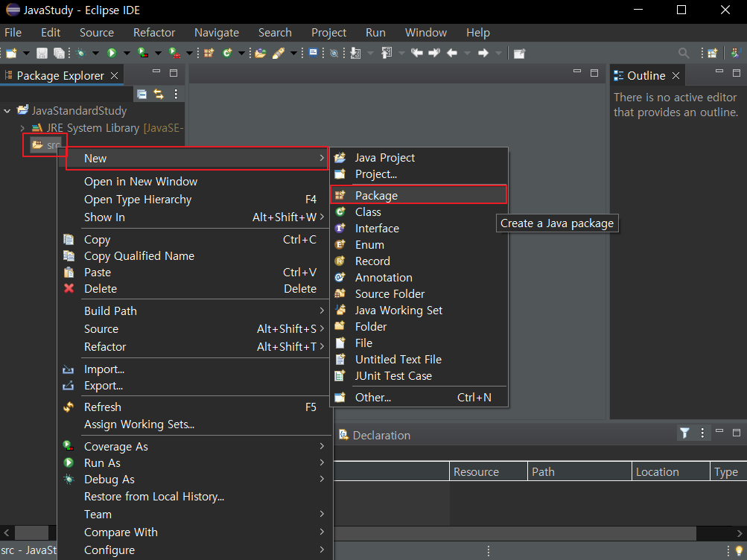
Task: Click the toolbar magnifier search icon
Action: [684, 54]
